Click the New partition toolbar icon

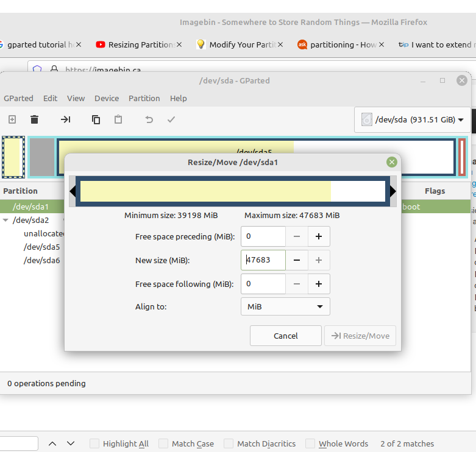point(12,119)
